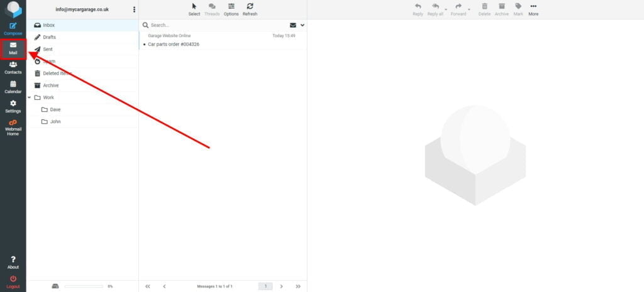Open the Drafts folder
The width and height of the screenshot is (644, 292).
coord(82,37)
